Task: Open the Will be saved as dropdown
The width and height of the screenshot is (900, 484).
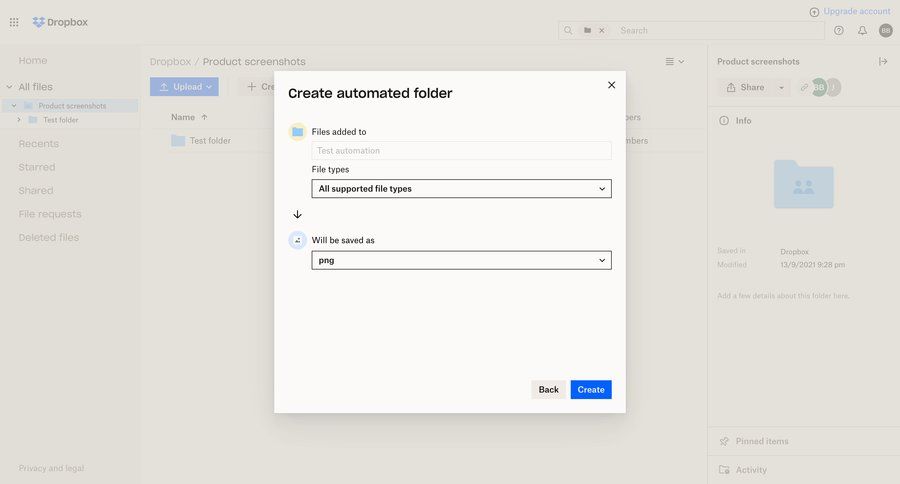Action: click(461, 260)
